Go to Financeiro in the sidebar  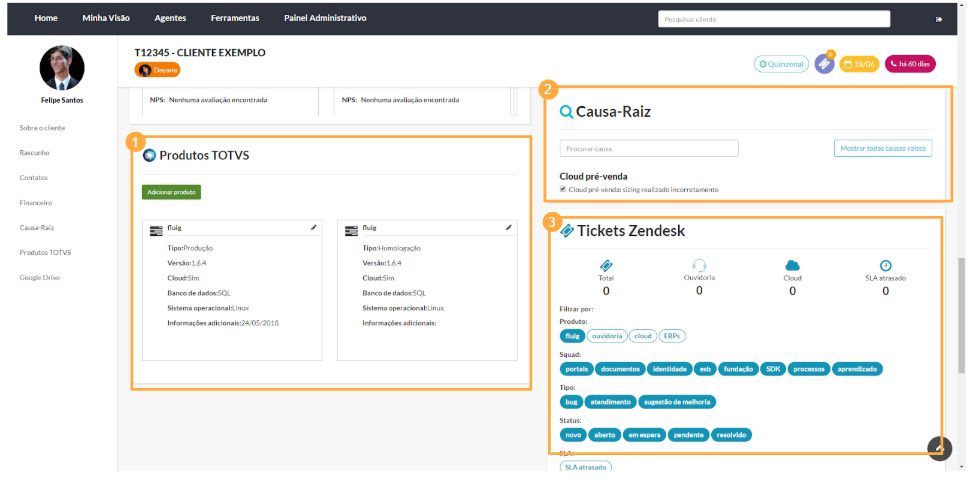[36, 202]
